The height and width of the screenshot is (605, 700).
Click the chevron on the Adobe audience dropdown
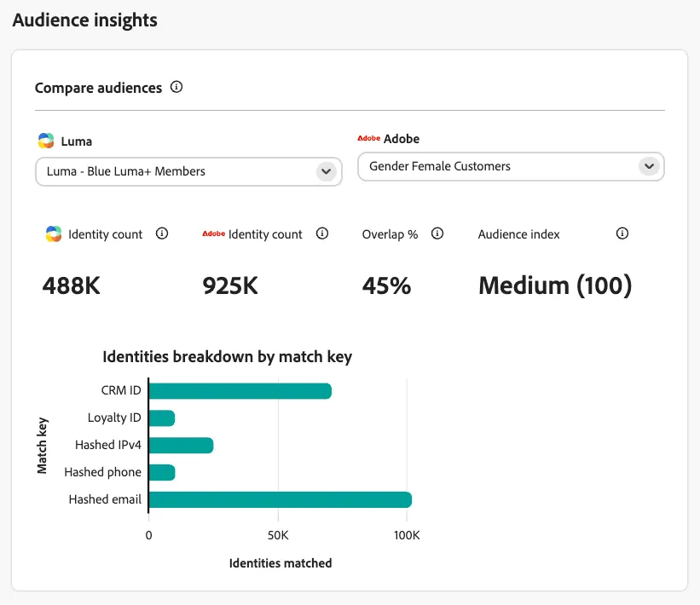[x=649, y=166]
